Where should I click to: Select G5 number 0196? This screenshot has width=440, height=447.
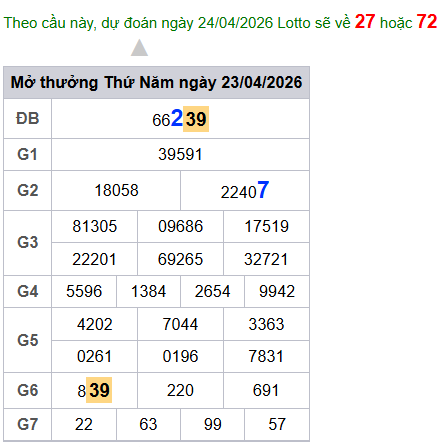180,356
